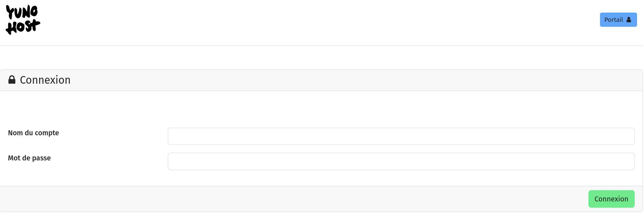644x213 pixels.
Task: Focus the Mot de passe input field
Action: pos(401,161)
